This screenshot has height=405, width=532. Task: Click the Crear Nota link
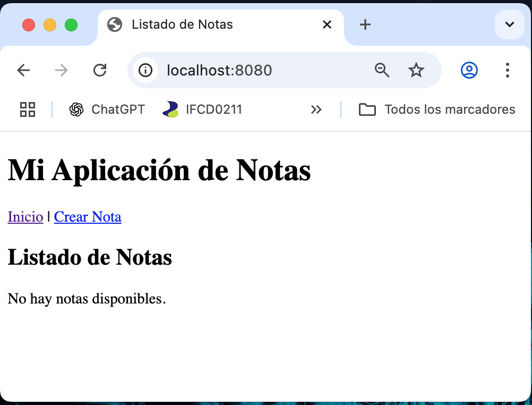click(x=88, y=217)
